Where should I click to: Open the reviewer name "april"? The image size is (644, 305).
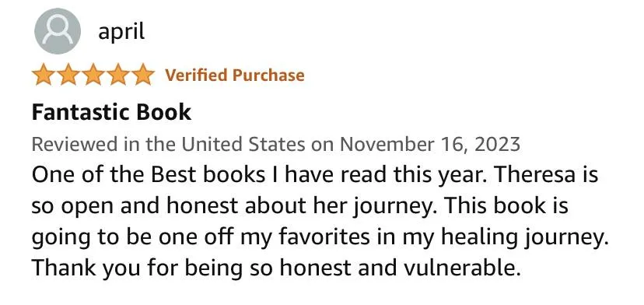121,32
